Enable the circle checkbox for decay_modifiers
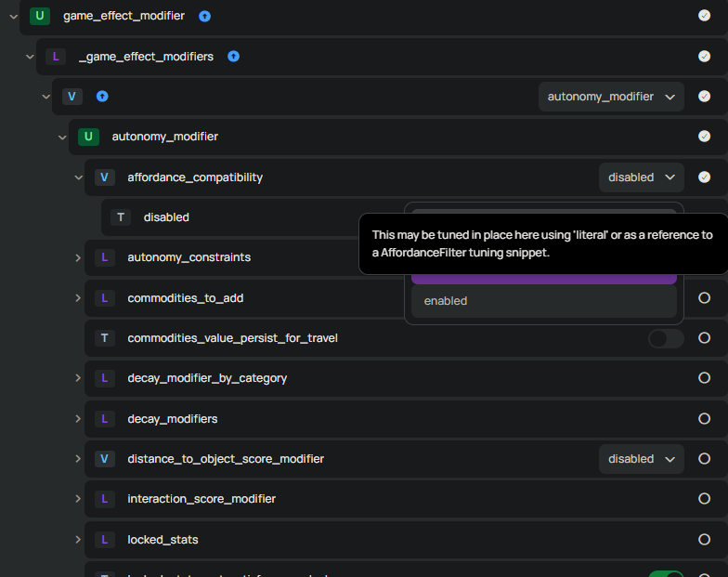 point(704,419)
